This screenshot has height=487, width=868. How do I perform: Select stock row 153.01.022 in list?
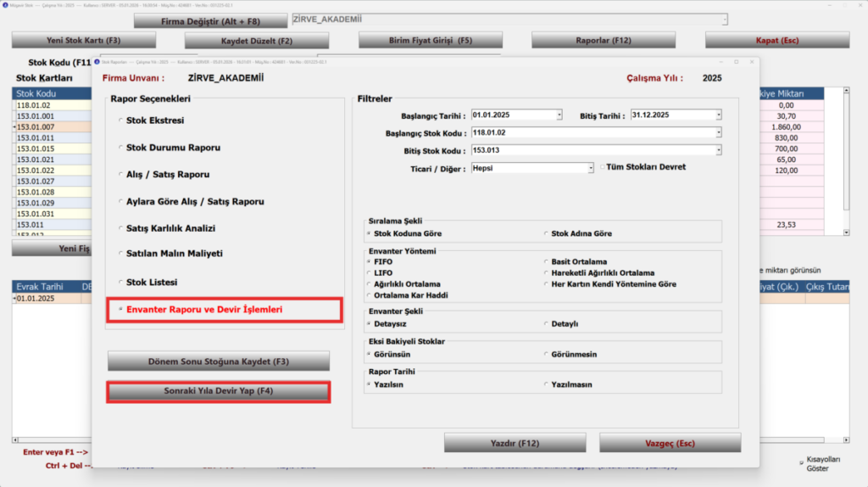53,170
